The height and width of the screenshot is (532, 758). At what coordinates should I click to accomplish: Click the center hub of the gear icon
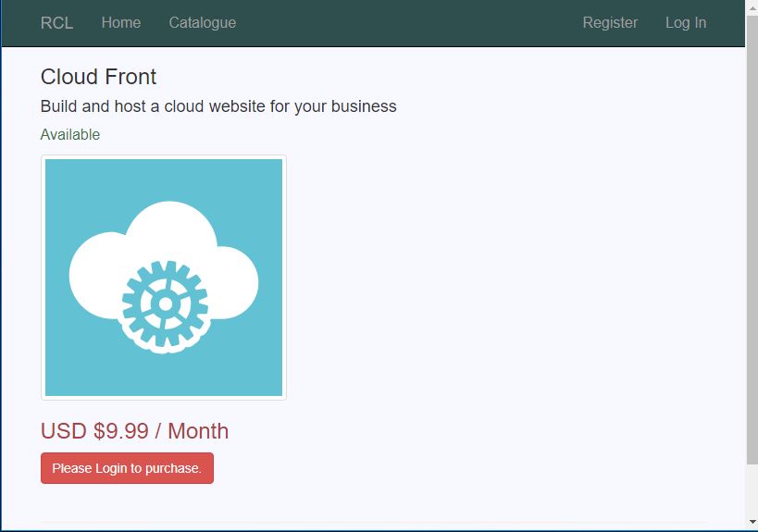pyautogui.click(x=166, y=303)
